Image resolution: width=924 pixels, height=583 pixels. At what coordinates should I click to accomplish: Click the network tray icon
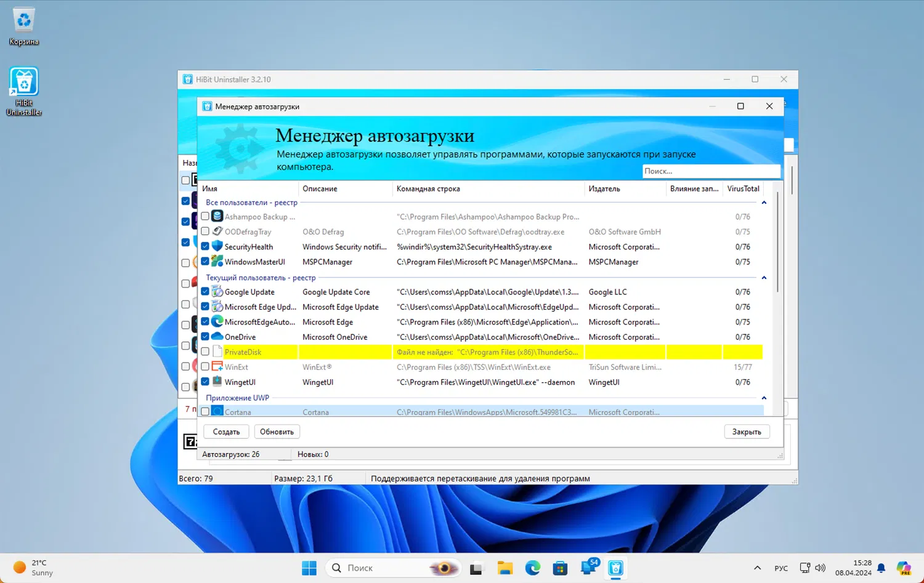pyautogui.click(x=804, y=568)
